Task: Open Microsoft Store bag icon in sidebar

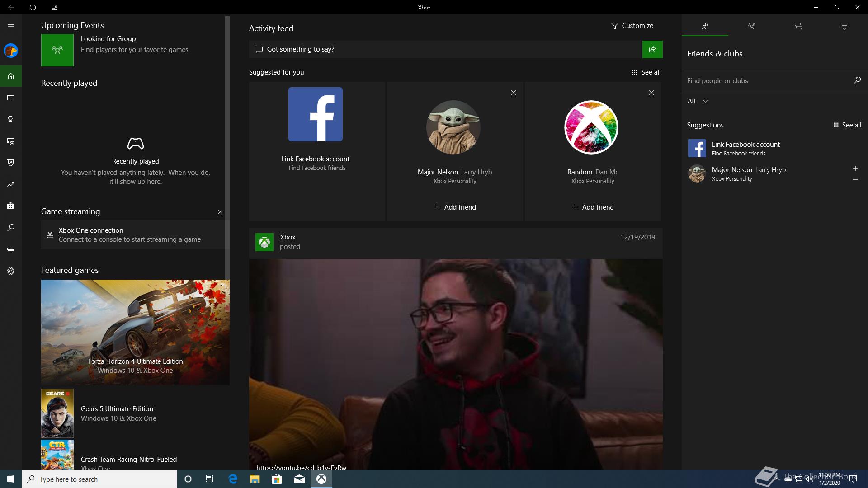Action: pos(11,206)
